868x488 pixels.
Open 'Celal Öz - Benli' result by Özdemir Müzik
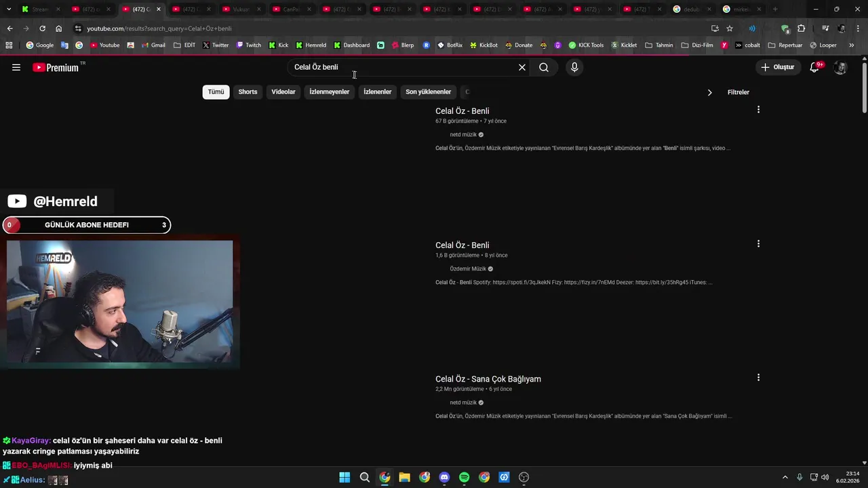click(x=462, y=245)
